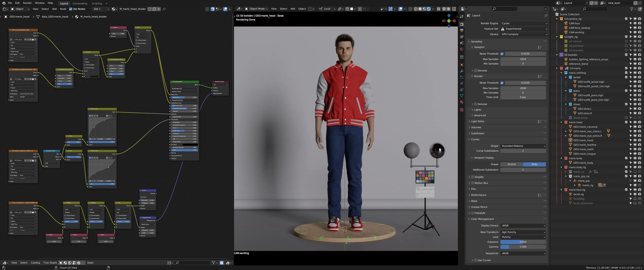This screenshot has height=270, width=644.
Task: Toggle node editor snapping icon
Action: click(x=213, y=9)
